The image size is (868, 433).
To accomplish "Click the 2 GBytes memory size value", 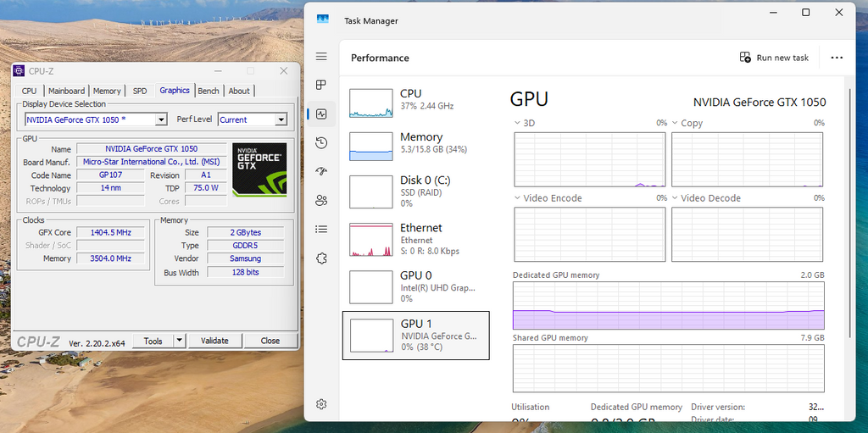I will [x=246, y=232].
